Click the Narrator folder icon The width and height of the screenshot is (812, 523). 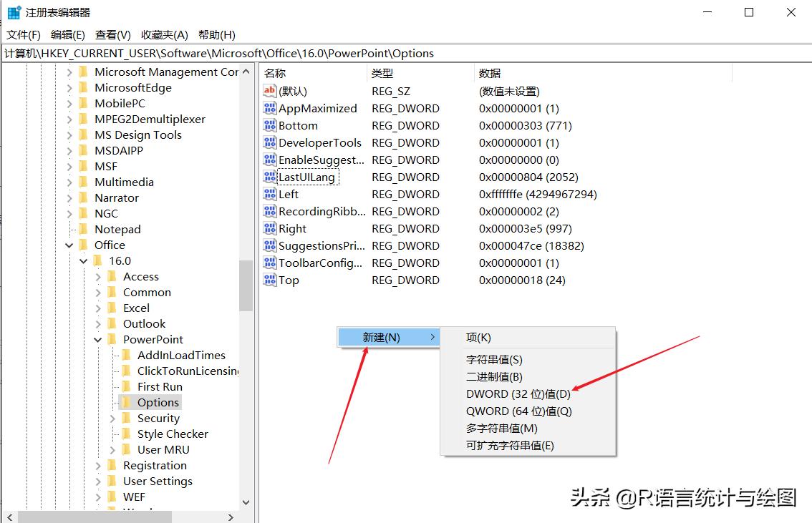pyautogui.click(x=83, y=197)
